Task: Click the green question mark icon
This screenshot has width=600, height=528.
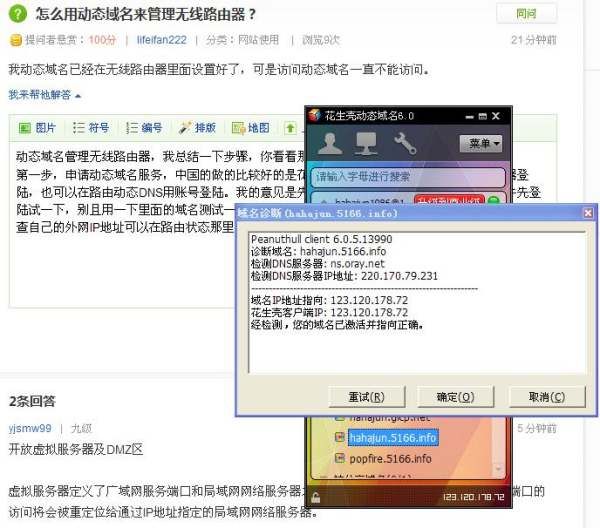Action: coord(18,14)
